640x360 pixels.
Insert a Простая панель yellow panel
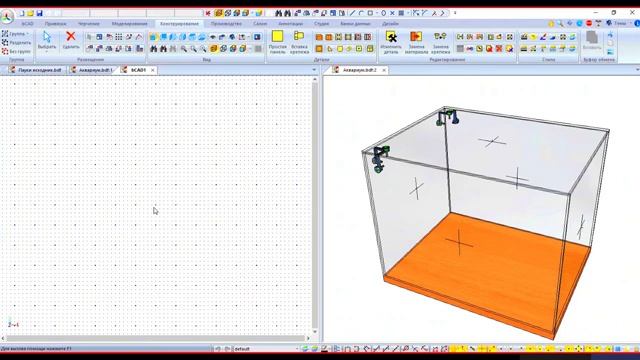278,42
